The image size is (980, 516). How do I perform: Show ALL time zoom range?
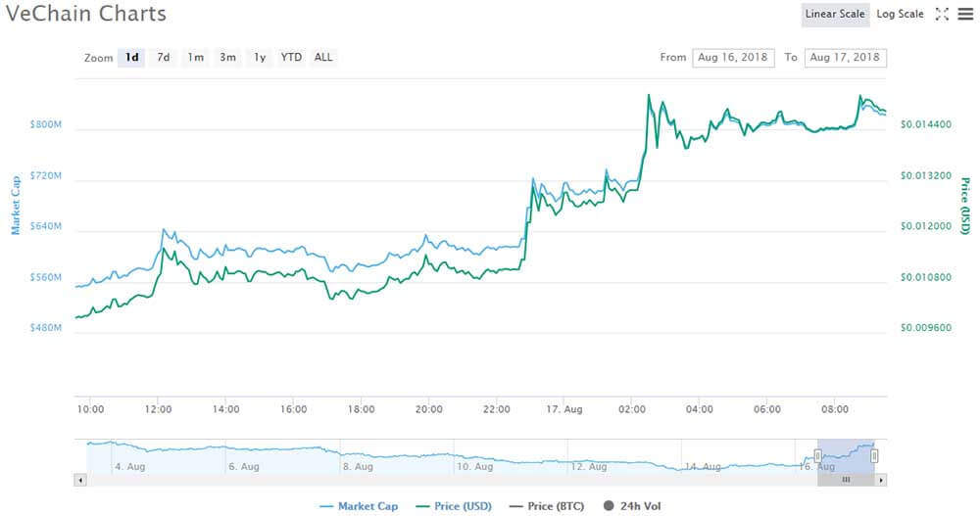[323, 58]
